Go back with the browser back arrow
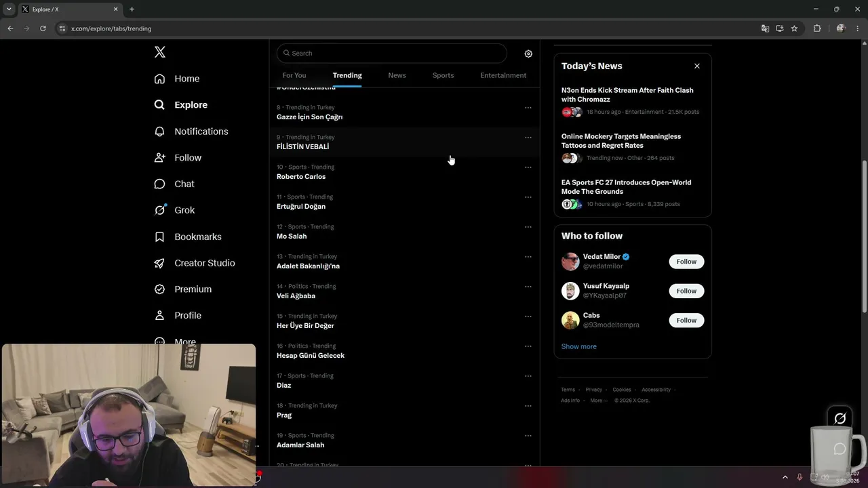 coord(10,28)
